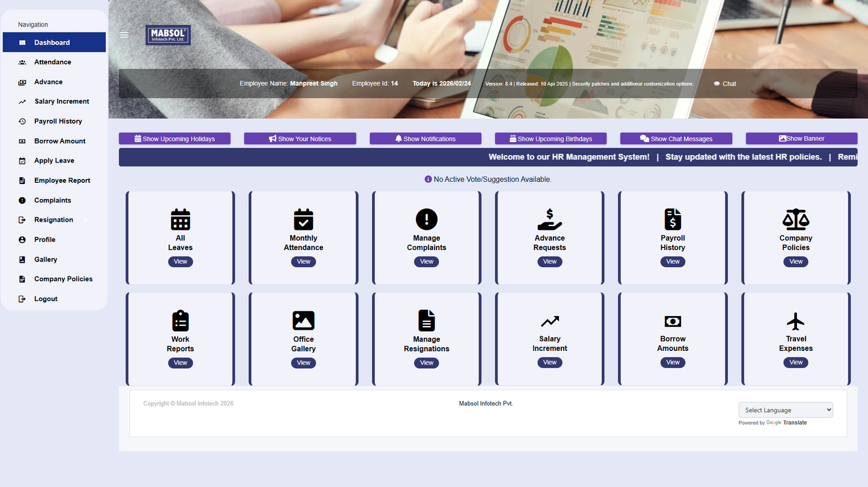Viewport: 868px width, 487px height.
Task: Click the Advance icon in the sidebar
Action: coord(22,82)
